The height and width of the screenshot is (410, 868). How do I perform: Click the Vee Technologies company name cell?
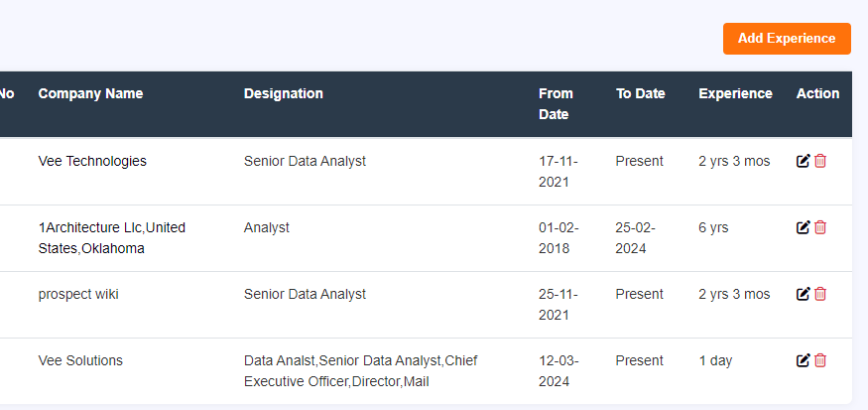(x=92, y=161)
